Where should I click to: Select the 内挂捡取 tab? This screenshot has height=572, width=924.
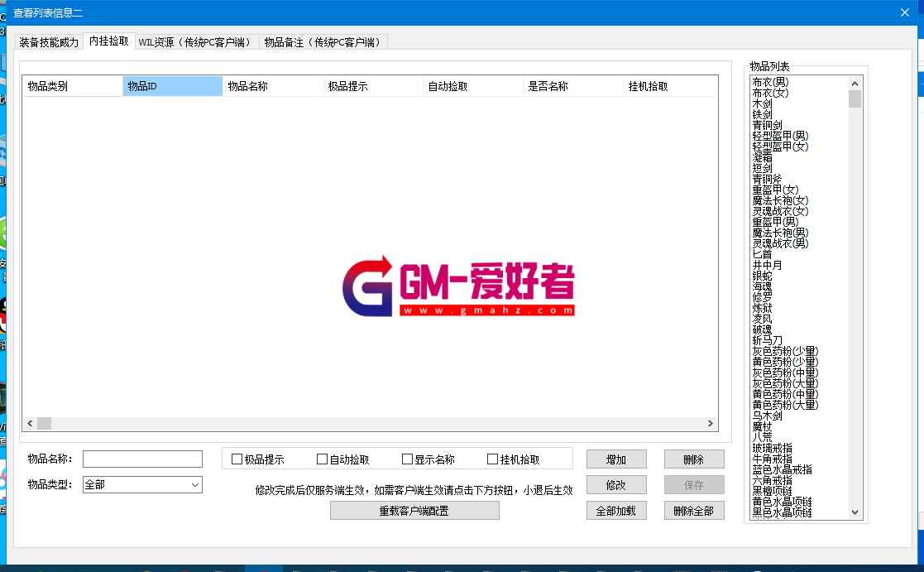point(109,41)
